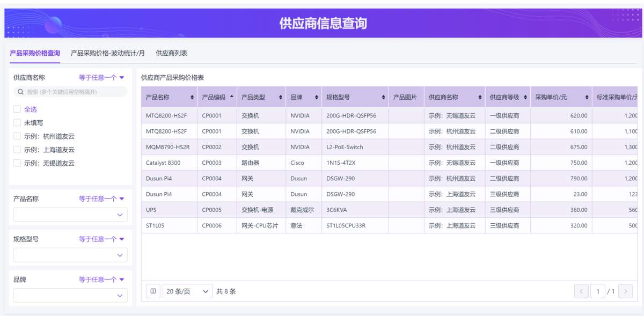Enable the 示例：上海道友云 checkbox
Image resolution: width=644 pixels, height=316 pixels.
(x=17, y=150)
